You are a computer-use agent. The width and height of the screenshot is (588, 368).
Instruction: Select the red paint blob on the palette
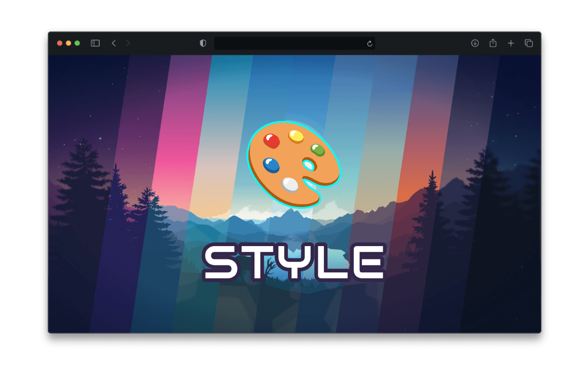coord(271,142)
